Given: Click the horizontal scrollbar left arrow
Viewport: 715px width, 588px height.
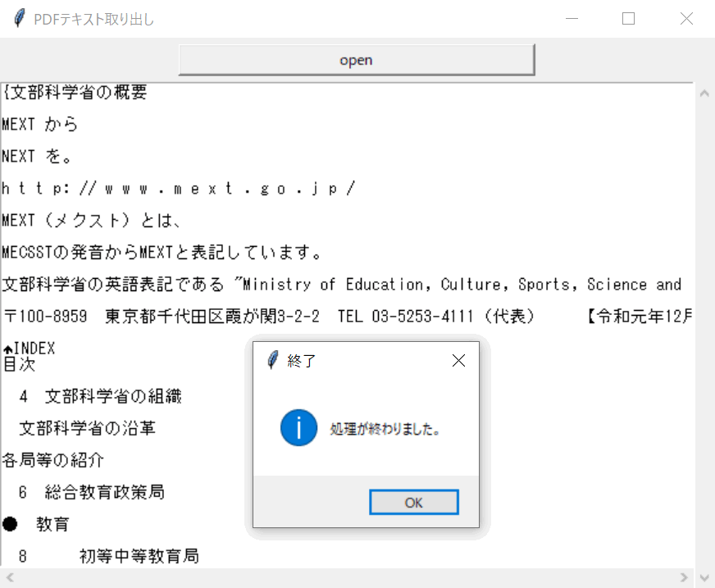Looking at the screenshot, I should pos(8,577).
